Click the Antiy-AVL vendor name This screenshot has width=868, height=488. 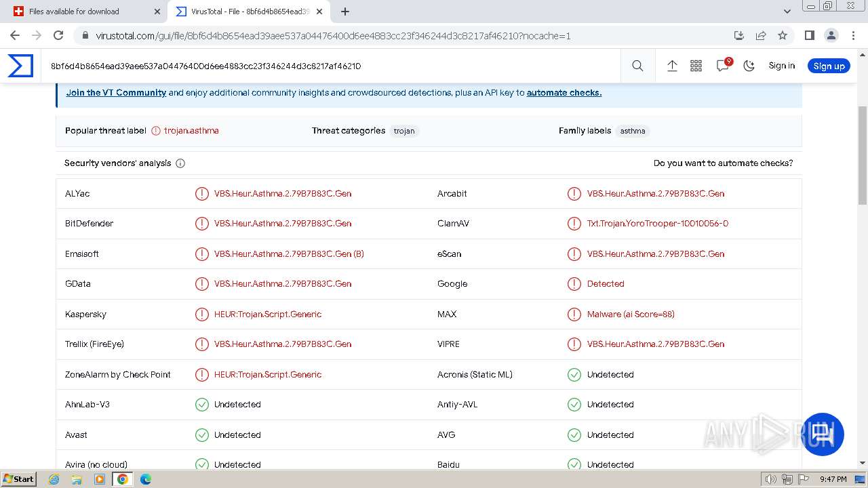coord(457,405)
